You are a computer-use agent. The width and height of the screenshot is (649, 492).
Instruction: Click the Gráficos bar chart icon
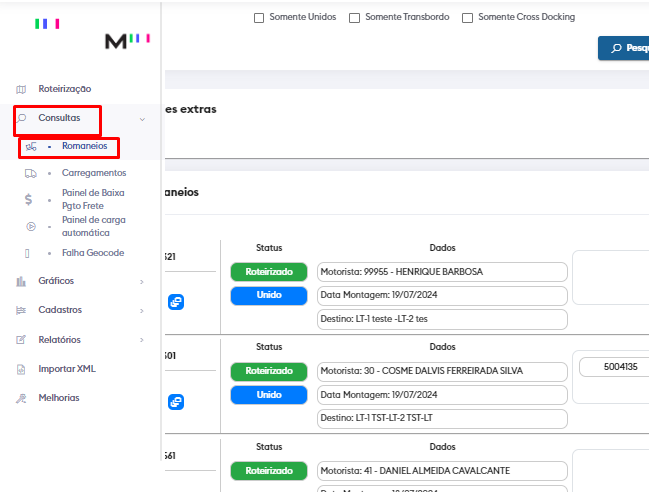21,281
